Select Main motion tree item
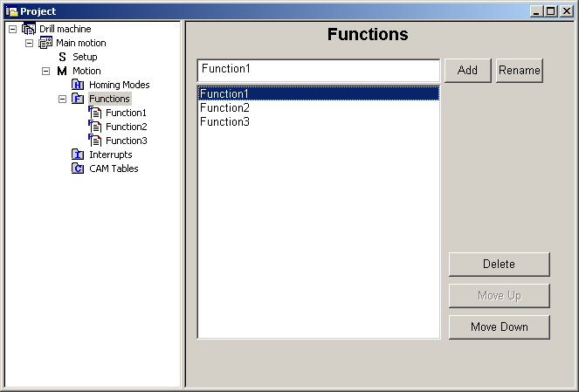 tap(81, 43)
